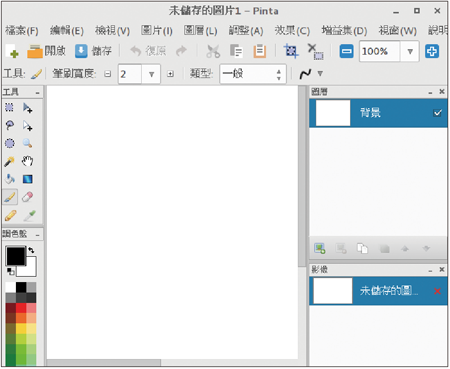Image resolution: width=450 pixels, height=369 pixels.
Task: Reset colors to black and white icon
Action: click(x=10, y=271)
